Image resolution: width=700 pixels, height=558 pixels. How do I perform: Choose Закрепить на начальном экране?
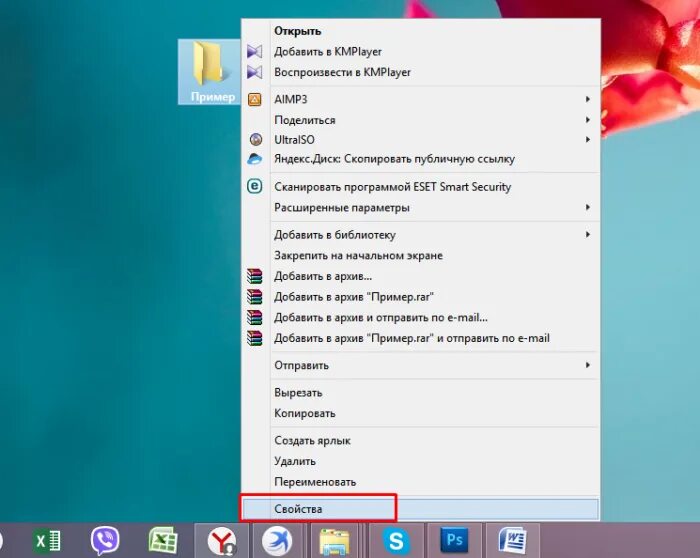pos(421,255)
